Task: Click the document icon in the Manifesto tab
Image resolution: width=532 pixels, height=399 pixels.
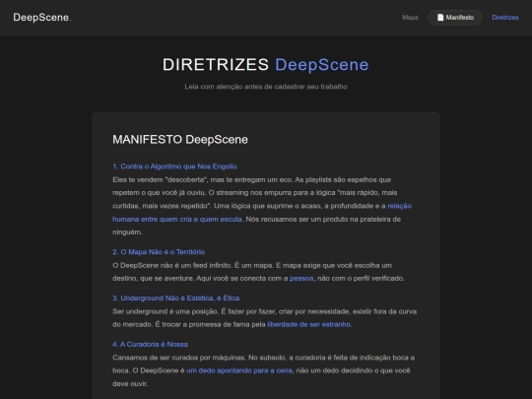Action: [x=440, y=18]
